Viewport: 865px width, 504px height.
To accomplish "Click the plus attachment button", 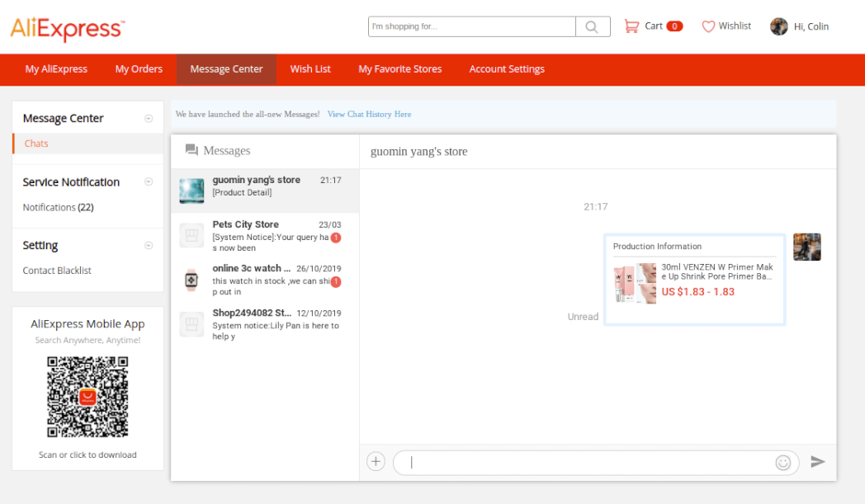I will [x=376, y=462].
